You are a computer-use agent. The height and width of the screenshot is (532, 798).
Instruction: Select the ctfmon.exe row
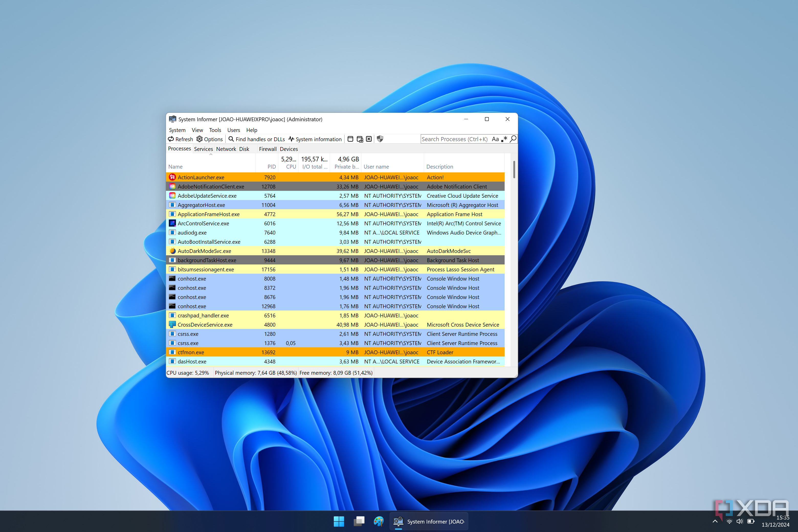coord(335,352)
